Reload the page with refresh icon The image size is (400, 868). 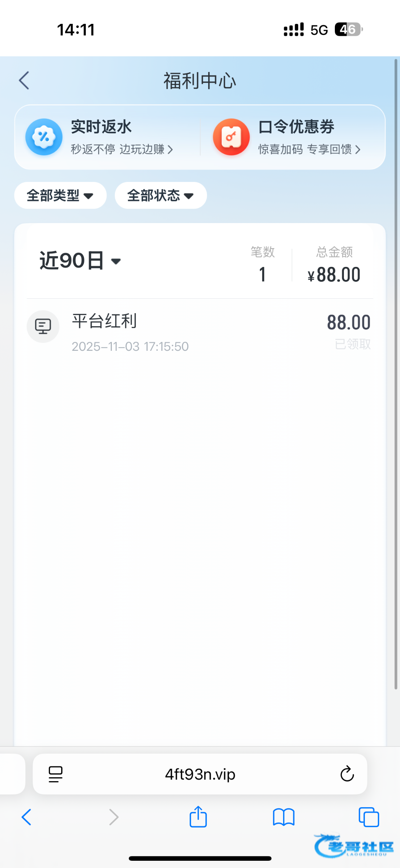[x=347, y=774]
